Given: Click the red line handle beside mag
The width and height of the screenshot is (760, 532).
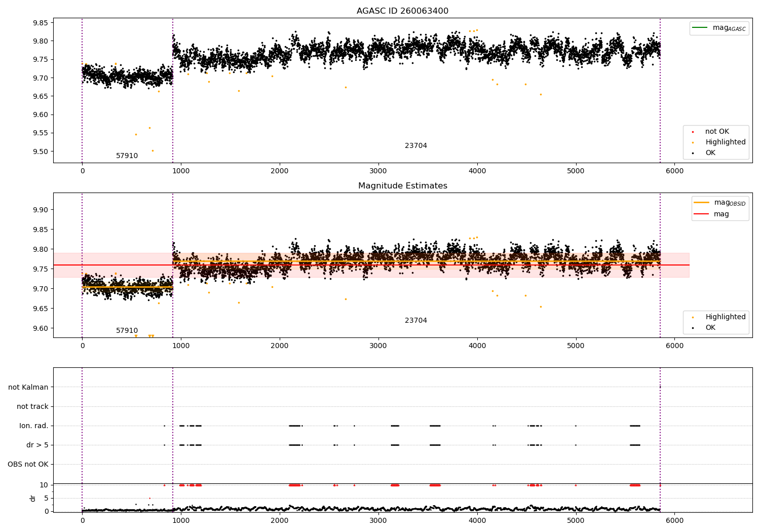Looking at the screenshot, I should point(702,214).
